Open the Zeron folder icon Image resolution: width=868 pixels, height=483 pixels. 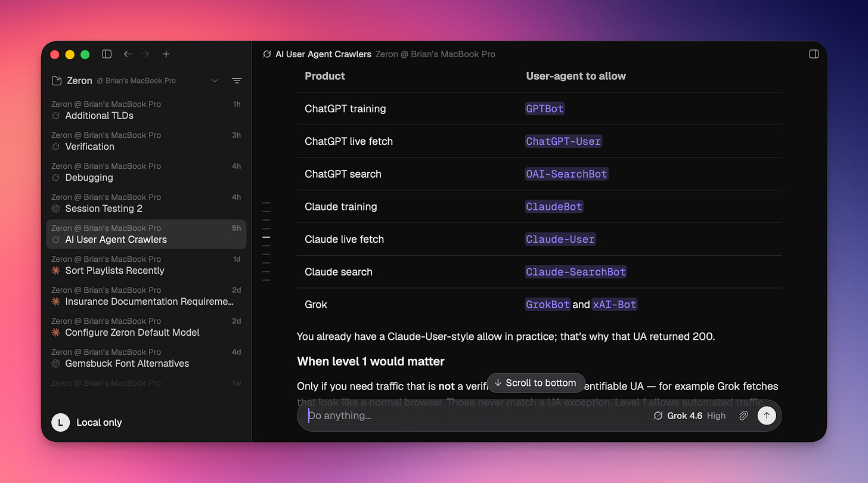pyautogui.click(x=57, y=80)
